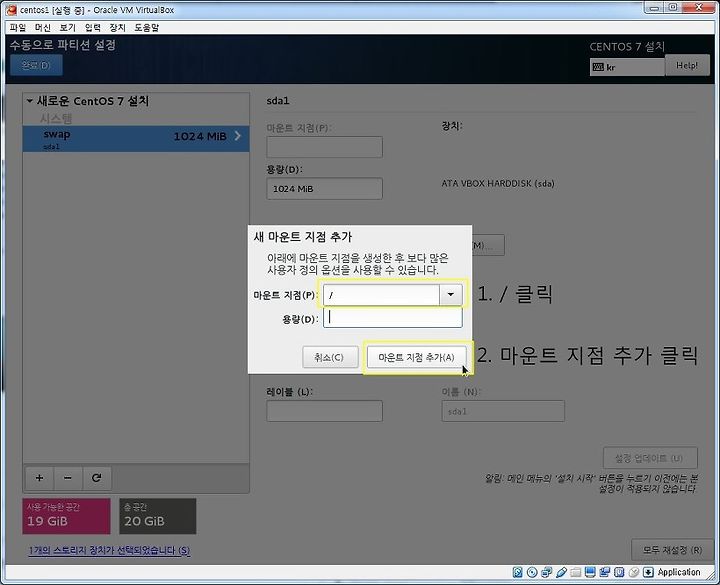Select the swap partition row
Viewport: 720px width, 585px height.
[x=136, y=139]
